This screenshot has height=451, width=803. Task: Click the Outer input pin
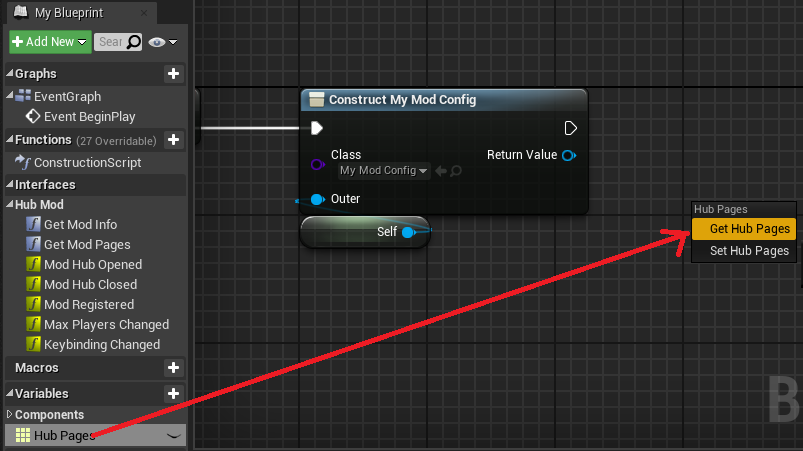tap(318, 199)
